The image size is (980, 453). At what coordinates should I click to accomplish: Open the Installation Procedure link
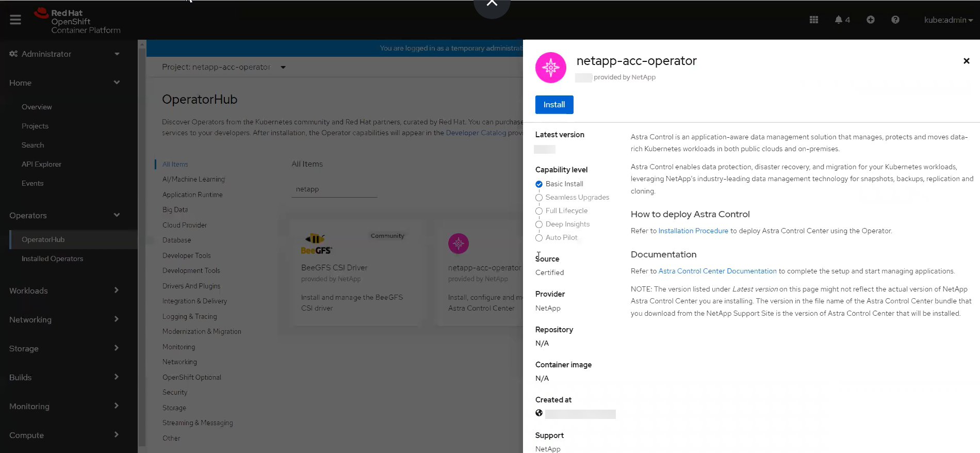click(693, 231)
